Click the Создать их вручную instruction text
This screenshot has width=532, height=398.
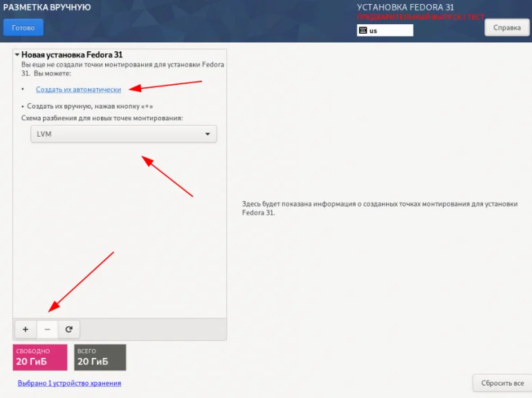[89, 106]
